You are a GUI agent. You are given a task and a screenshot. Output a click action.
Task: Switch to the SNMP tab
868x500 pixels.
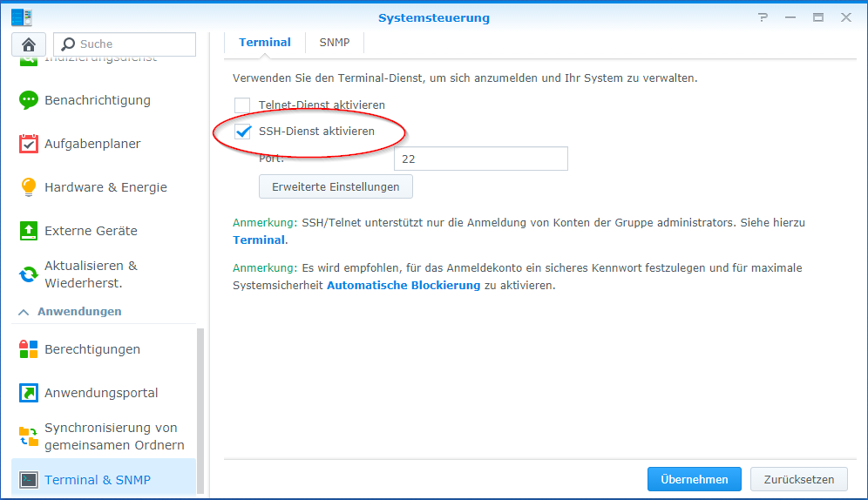[335, 43]
